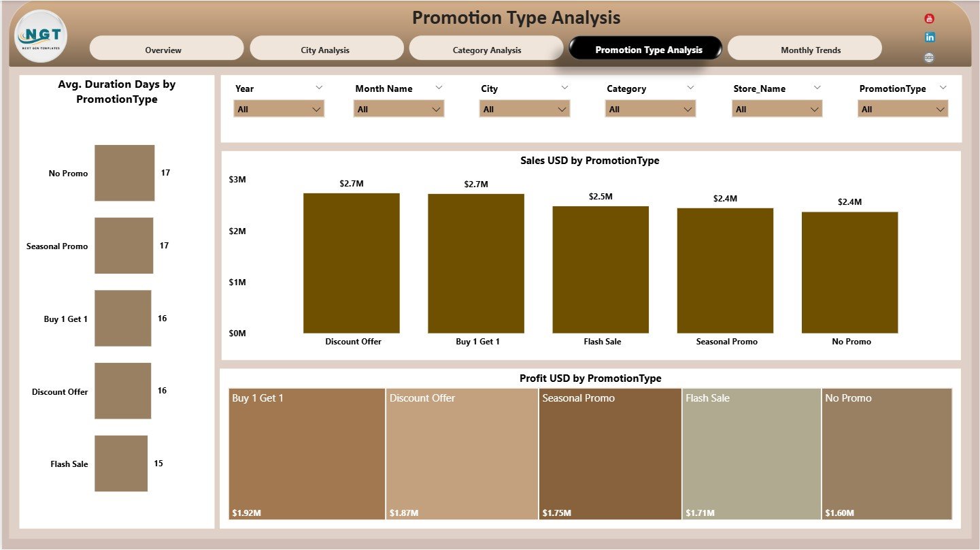980x550 pixels.
Task: Click the website globe icon
Action: click(x=929, y=57)
